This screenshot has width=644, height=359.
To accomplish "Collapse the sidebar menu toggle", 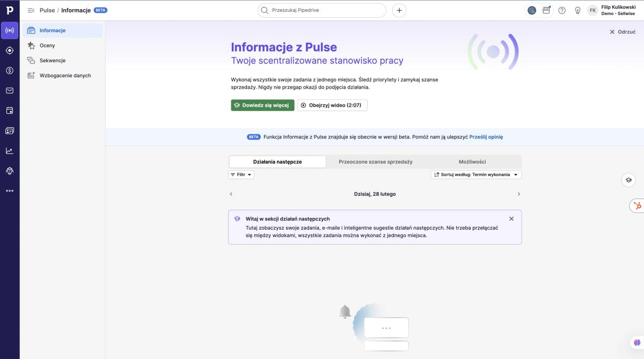I will tap(31, 10).
